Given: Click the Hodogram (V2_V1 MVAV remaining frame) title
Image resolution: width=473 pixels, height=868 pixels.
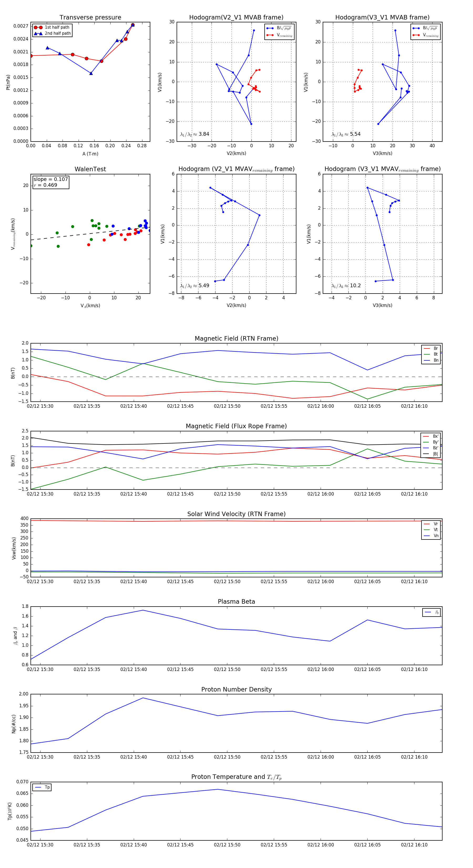Looking at the screenshot, I should click(x=236, y=169).
